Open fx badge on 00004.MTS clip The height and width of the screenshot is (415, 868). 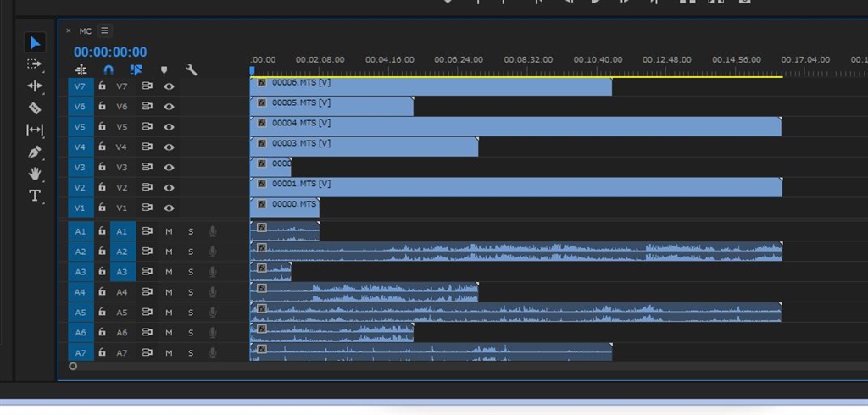(x=262, y=123)
